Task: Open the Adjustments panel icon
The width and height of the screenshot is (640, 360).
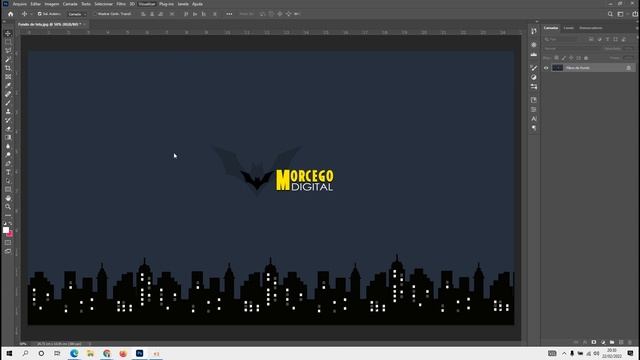Action: click(x=534, y=77)
